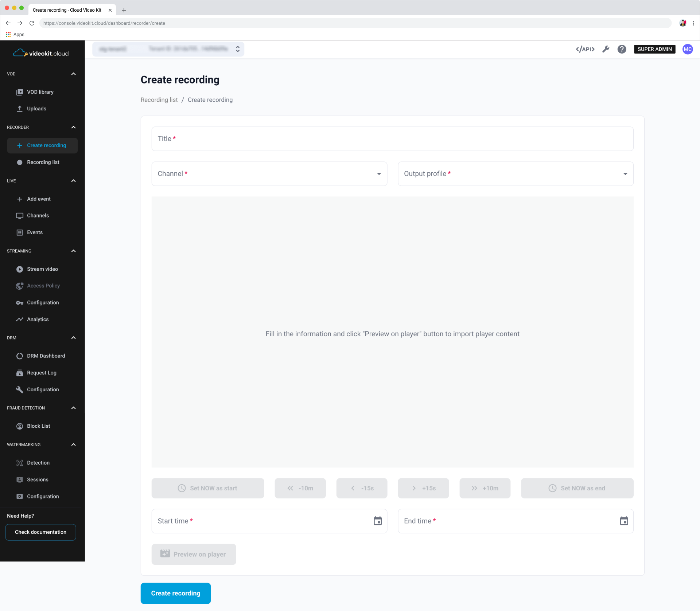Click the blue Create recording button
This screenshot has width=700, height=611.
pyautogui.click(x=175, y=593)
